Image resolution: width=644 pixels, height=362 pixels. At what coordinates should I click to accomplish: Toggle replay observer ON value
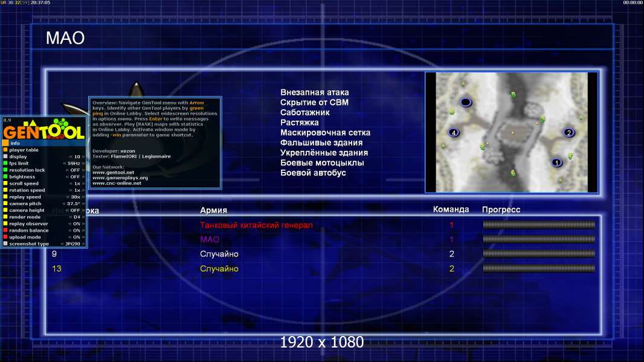click(x=76, y=224)
